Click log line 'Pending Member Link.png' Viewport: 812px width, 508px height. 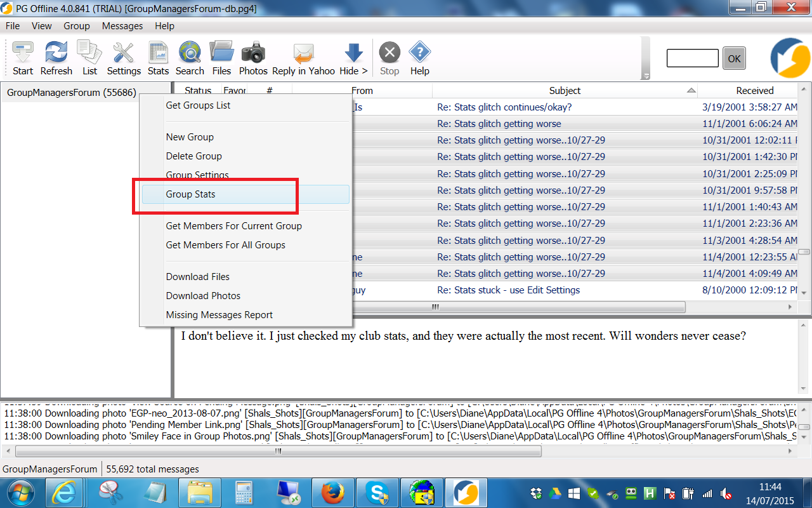click(x=400, y=424)
